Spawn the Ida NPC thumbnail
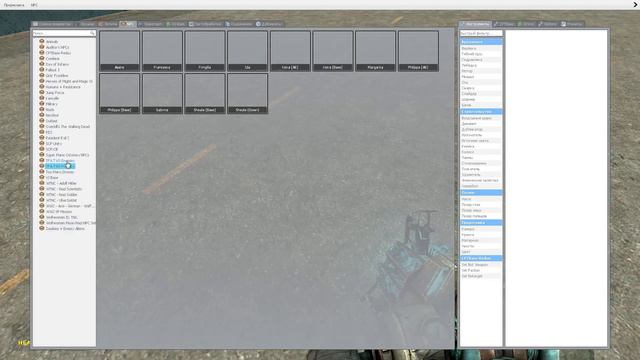 coord(247,51)
